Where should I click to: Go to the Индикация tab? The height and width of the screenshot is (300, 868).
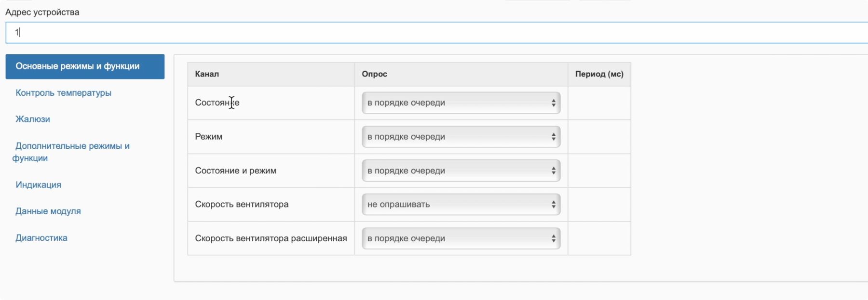pyautogui.click(x=38, y=185)
